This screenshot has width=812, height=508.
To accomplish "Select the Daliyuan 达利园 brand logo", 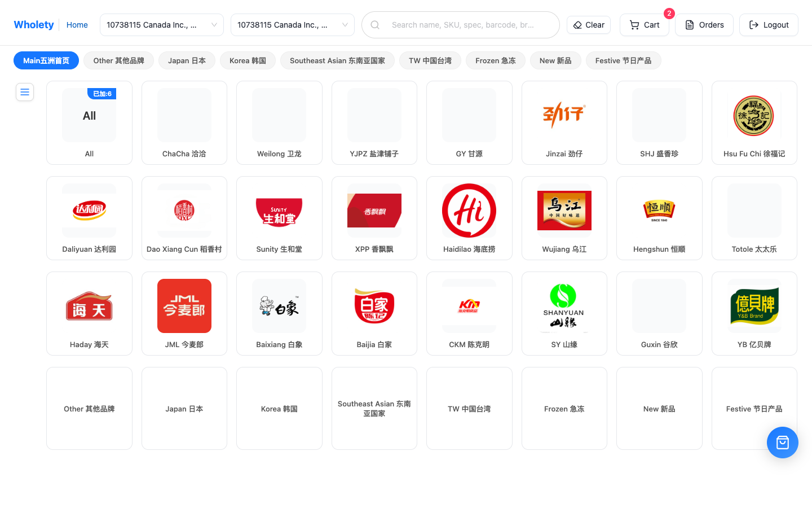I will click(x=89, y=211).
